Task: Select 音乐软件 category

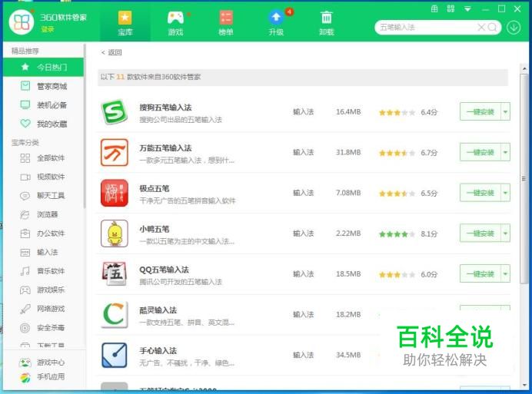Action: (43, 271)
